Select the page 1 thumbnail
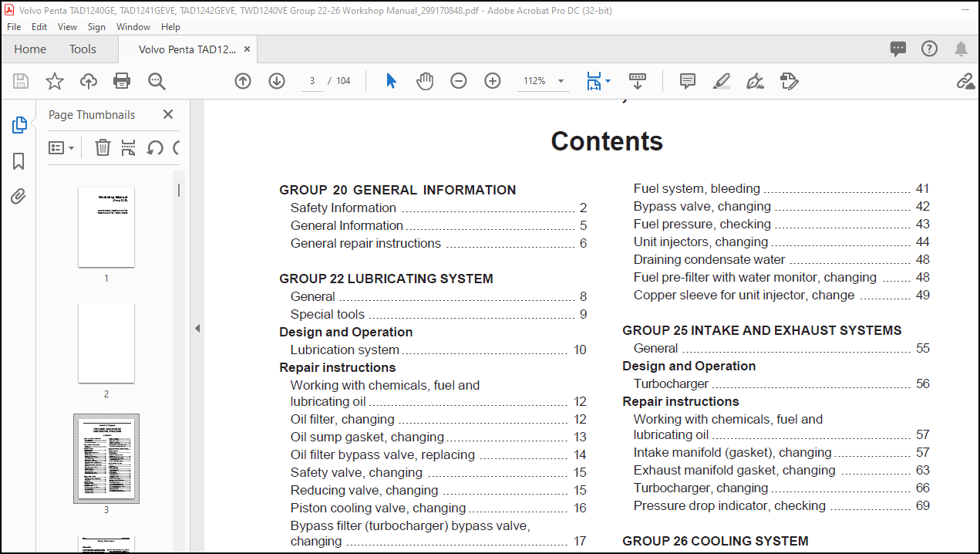This screenshot has height=554, width=980. click(106, 228)
